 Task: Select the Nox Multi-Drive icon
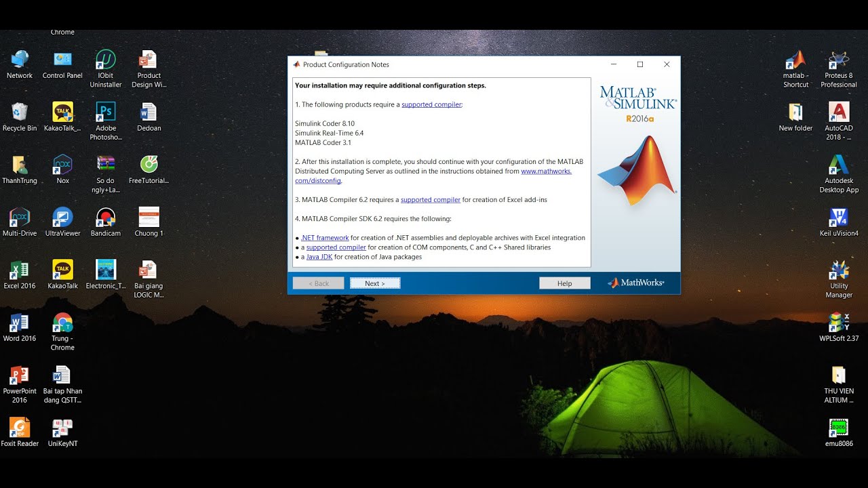pyautogui.click(x=20, y=222)
